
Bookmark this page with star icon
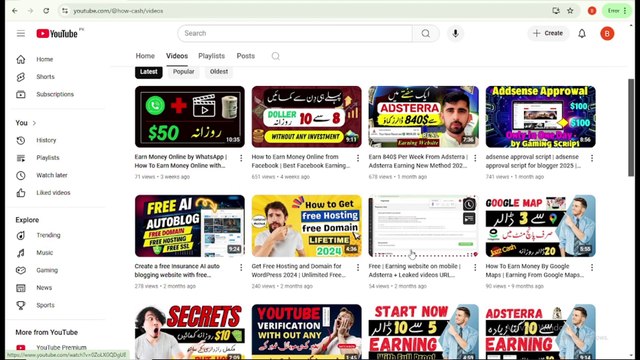click(x=570, y=11)
